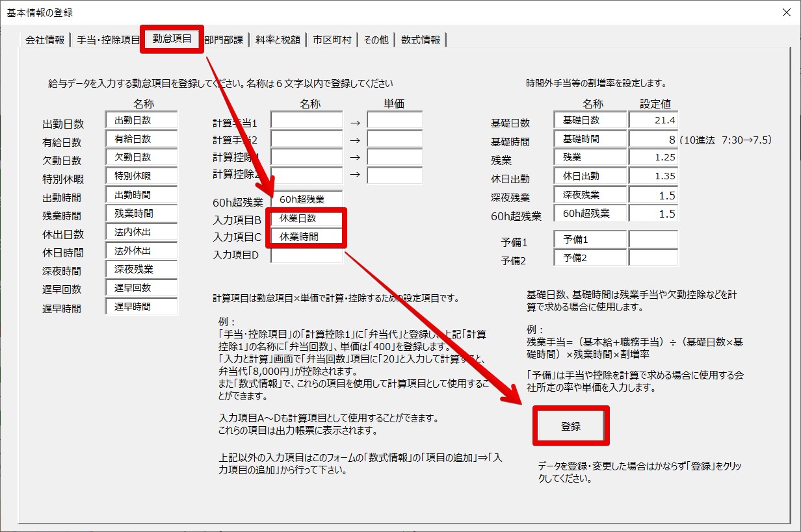The width and height of the screenshot is (801, 532).
Task: Click the 予備1 setting value field
Action: point(653,240)
